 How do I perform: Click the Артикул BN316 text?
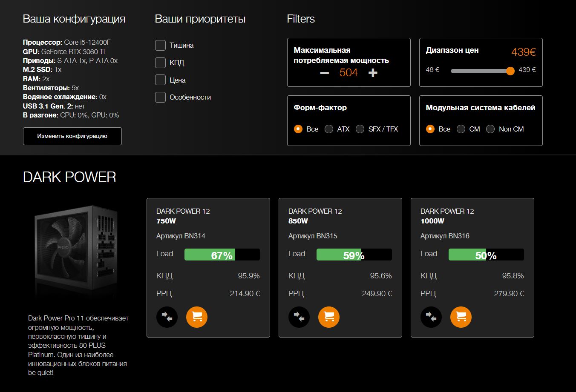point(445,236)
